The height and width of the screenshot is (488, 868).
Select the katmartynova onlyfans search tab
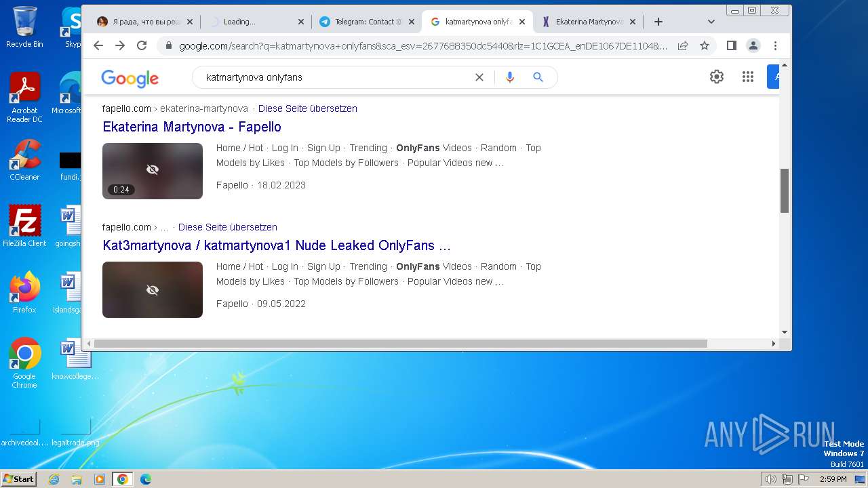click(478, 22)
